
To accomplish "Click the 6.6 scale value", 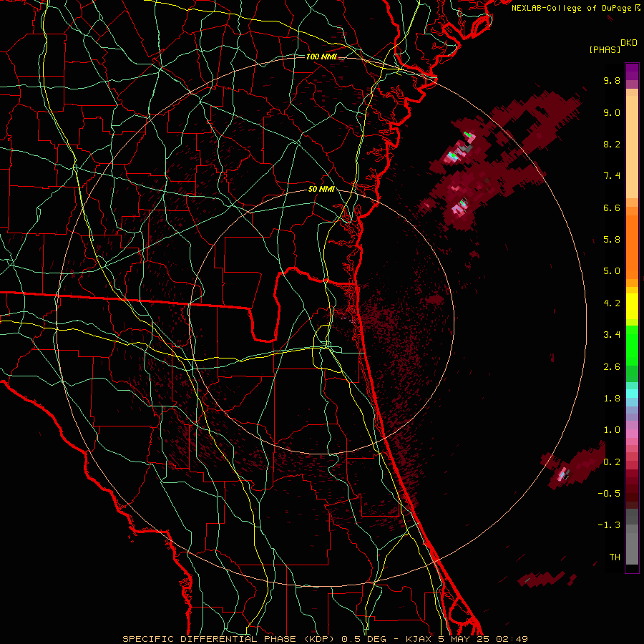I will coord(612,208).
